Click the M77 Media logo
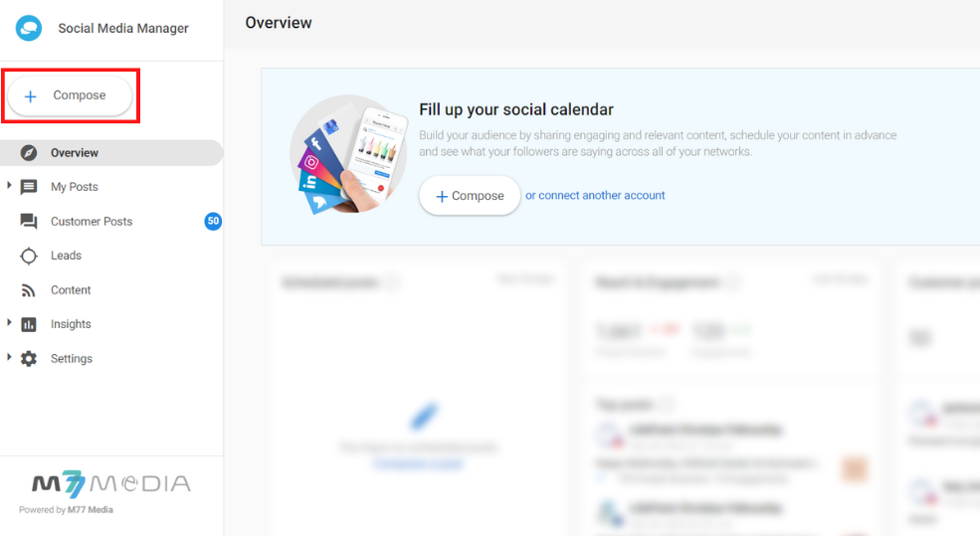The image size is (980, 536). coord(111,483)
